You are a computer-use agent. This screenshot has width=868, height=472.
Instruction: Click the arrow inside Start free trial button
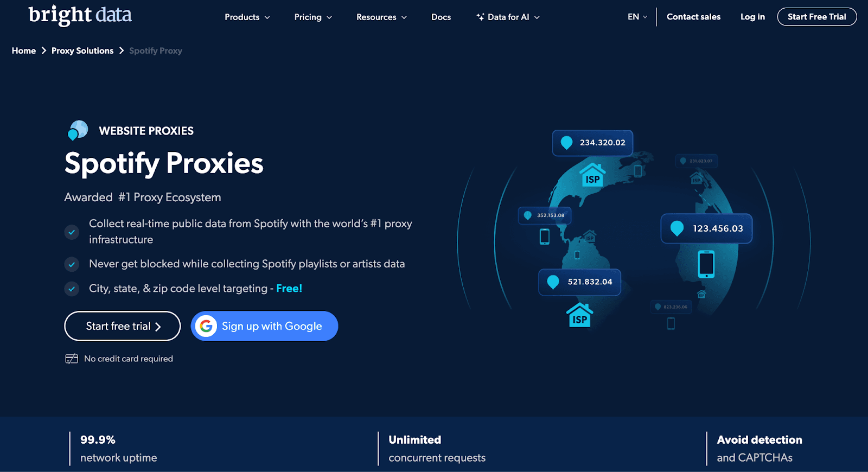pyautogui.click(x=158, y=327)
